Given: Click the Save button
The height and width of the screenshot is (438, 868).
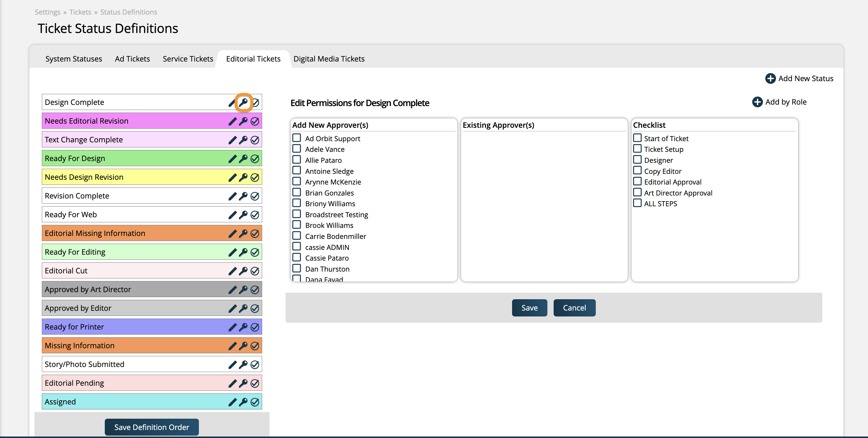Looking at the screenshot, I should [x=529, y=308].
